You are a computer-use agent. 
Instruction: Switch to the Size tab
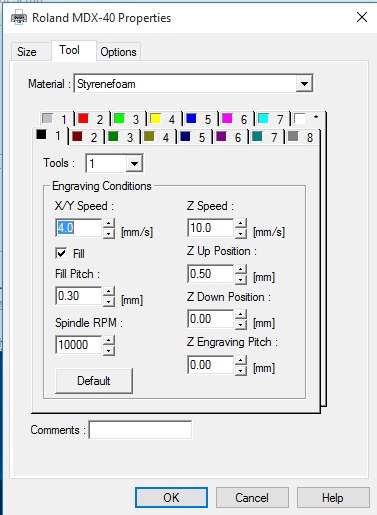point(27,52)
